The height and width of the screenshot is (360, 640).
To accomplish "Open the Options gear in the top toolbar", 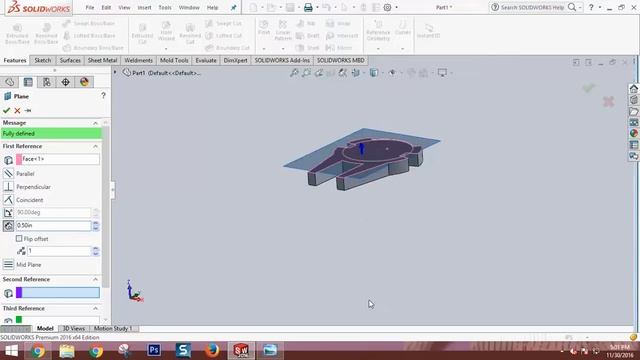I will [x=387, y=7].
